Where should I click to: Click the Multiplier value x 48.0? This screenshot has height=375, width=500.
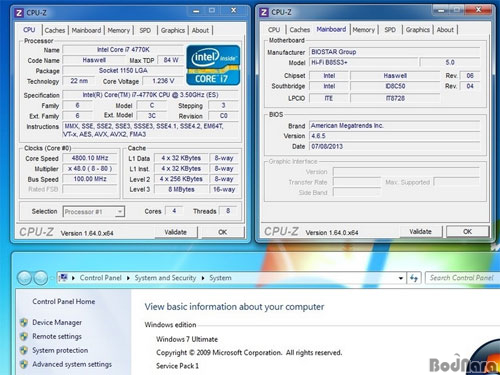pos(90,169)
